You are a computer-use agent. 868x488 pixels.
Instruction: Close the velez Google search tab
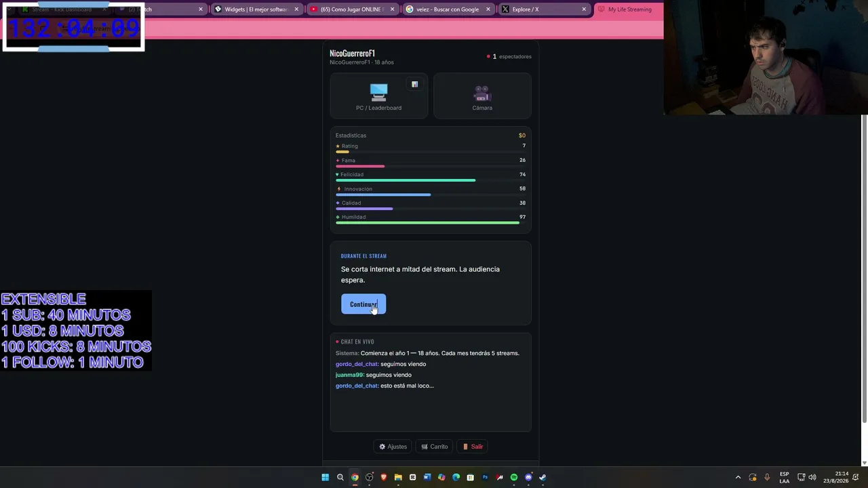click(x=488, y=9)
